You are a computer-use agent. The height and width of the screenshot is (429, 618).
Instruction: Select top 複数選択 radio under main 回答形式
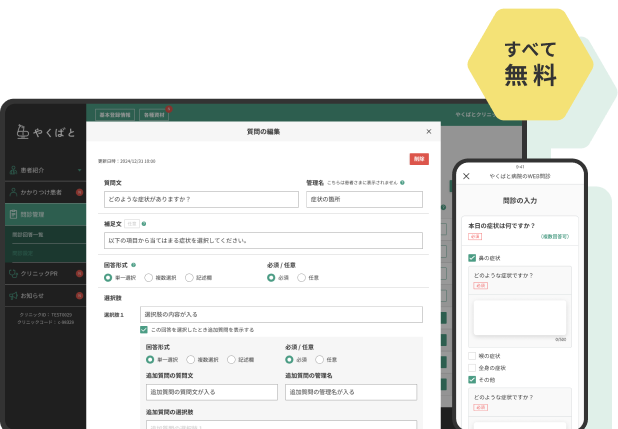(x=148, y=278)
